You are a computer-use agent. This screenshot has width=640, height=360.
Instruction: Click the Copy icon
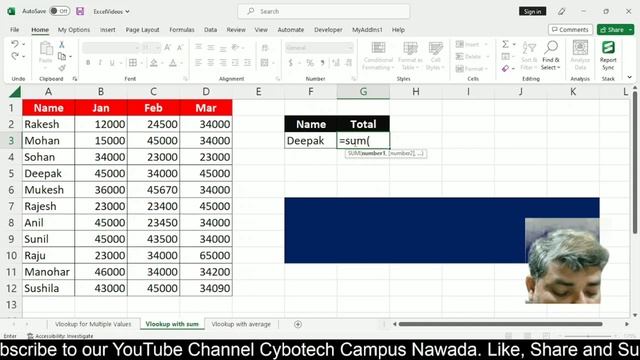coord(62,56)
